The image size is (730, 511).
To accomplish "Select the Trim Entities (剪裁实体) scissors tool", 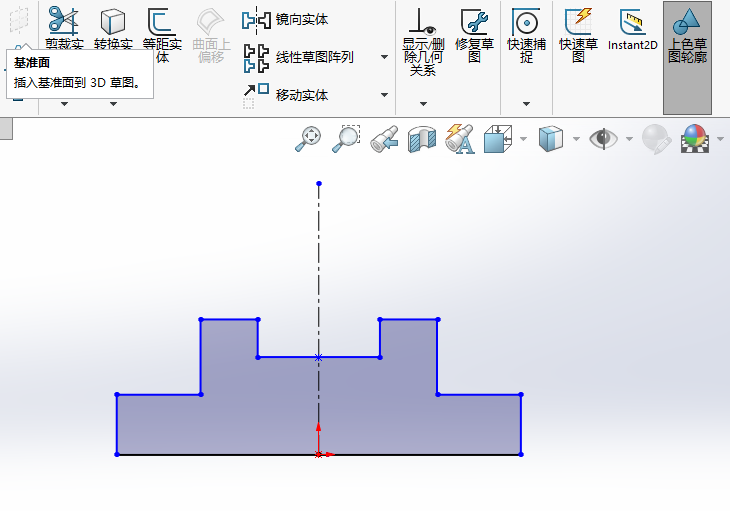I will click(x=64, y=21).
